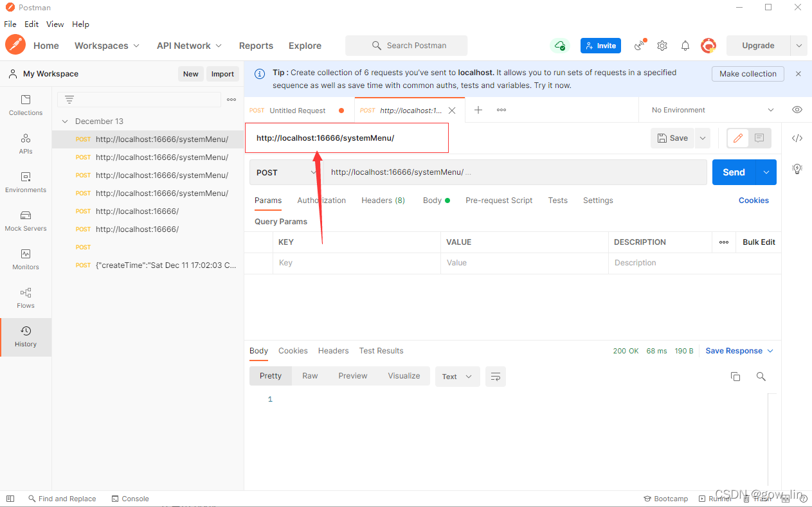Open Environments in the sidebar
Screen dimensions: 812x507
coord(26,182)
